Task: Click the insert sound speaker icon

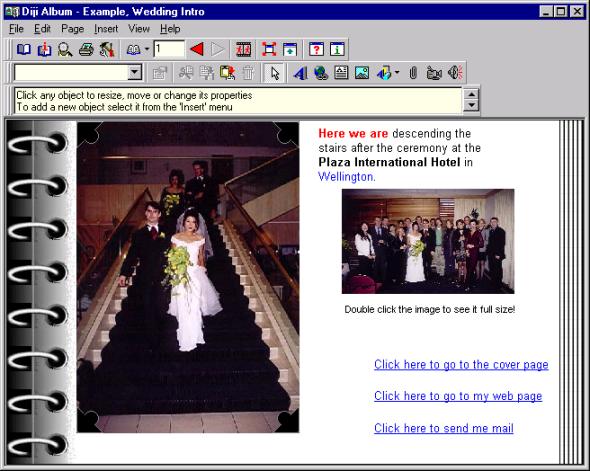Action: 455,73
